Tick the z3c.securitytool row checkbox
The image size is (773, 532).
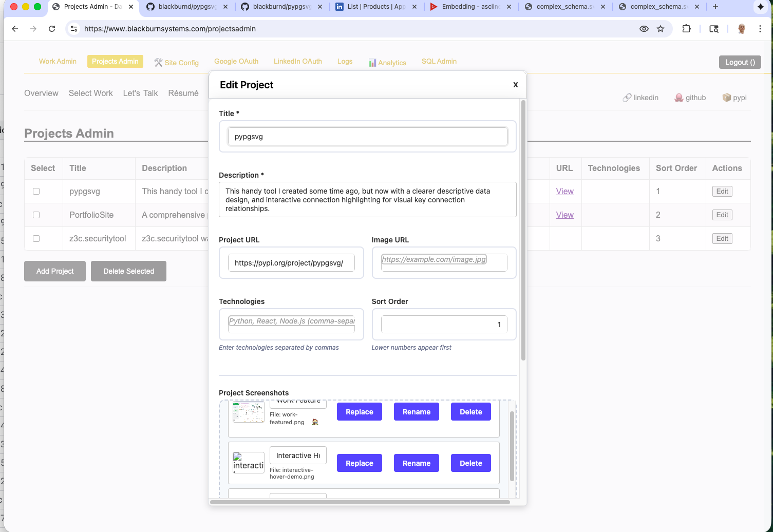[36, 239]
